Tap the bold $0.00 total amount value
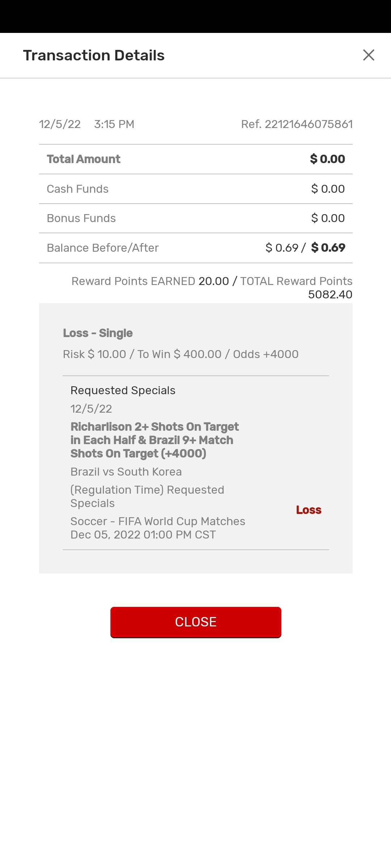Viewport: 391px width, 868px height. (327, 159)
